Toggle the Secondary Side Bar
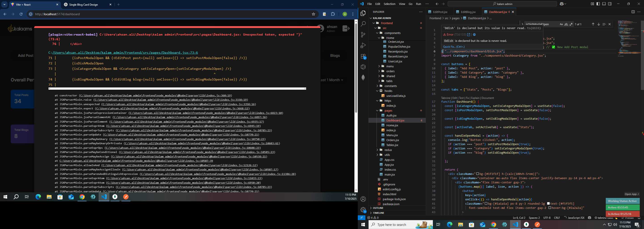Viewport: 644px width, 229px height. pos(610,4)
